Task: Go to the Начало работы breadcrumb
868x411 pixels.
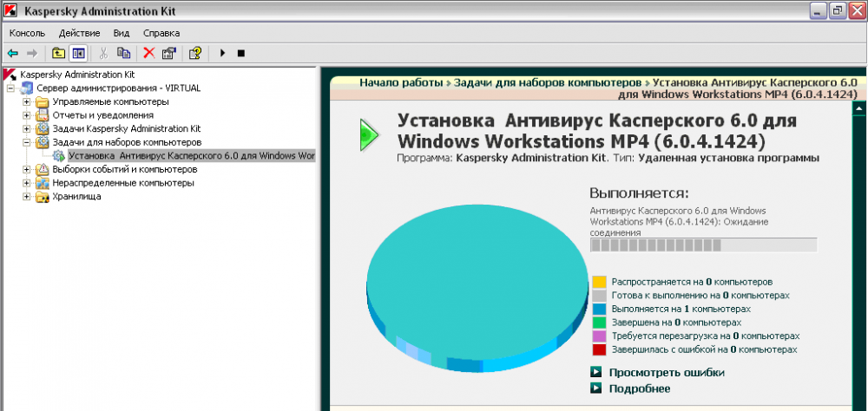Action: [x=401, y=83]
